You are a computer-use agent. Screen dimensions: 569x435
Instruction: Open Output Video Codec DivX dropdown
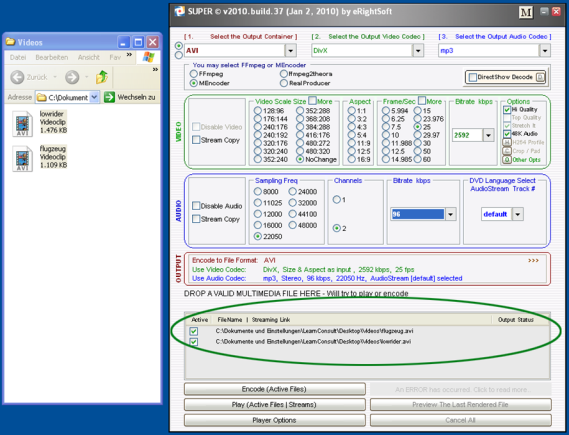[418, 50]
